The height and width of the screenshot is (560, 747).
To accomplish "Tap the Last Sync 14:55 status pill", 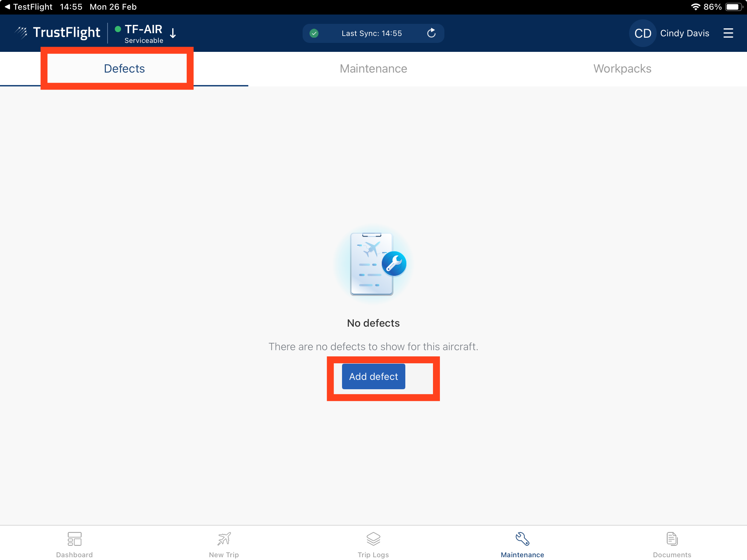I will click(x=371, y=33).
